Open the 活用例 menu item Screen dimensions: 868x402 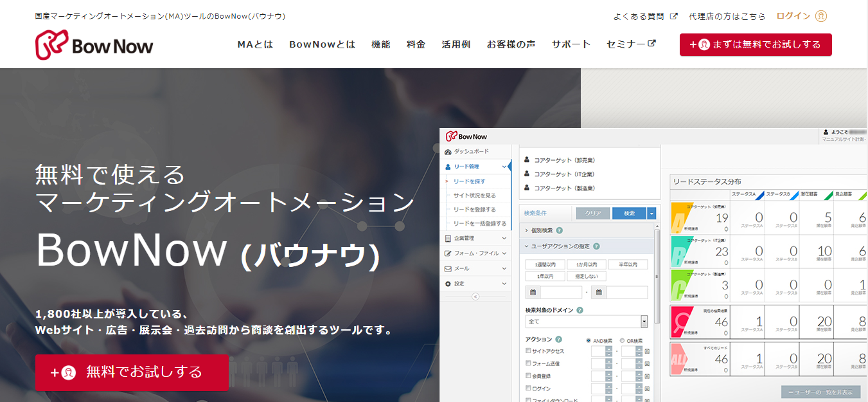pyautogui.click(x=456, y=44)
